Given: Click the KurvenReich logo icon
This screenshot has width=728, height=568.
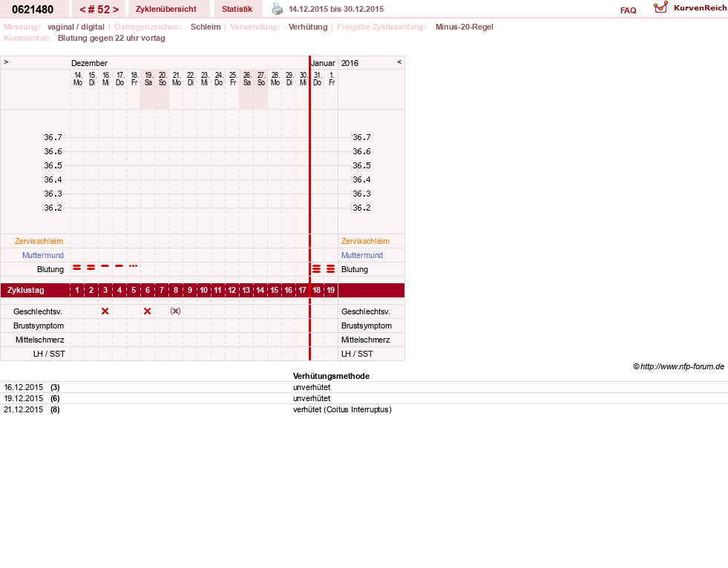Looking at the screenshot, I should point(660,7).
